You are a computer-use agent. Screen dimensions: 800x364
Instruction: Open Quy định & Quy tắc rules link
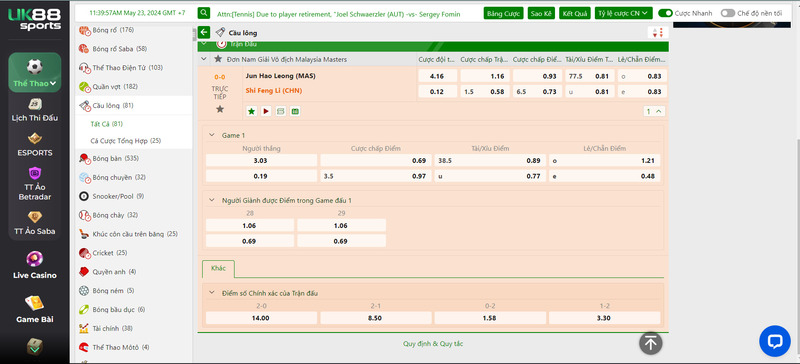click(x=433, y=344)
